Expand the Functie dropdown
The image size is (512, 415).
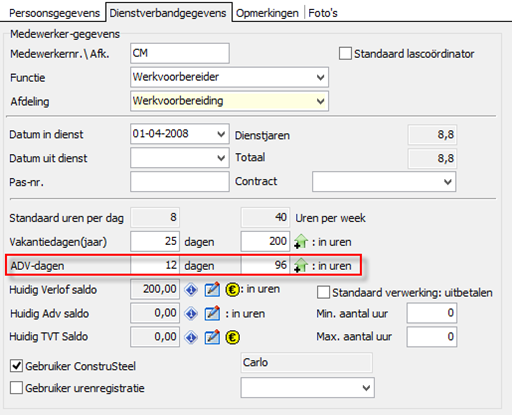(320, 77)
